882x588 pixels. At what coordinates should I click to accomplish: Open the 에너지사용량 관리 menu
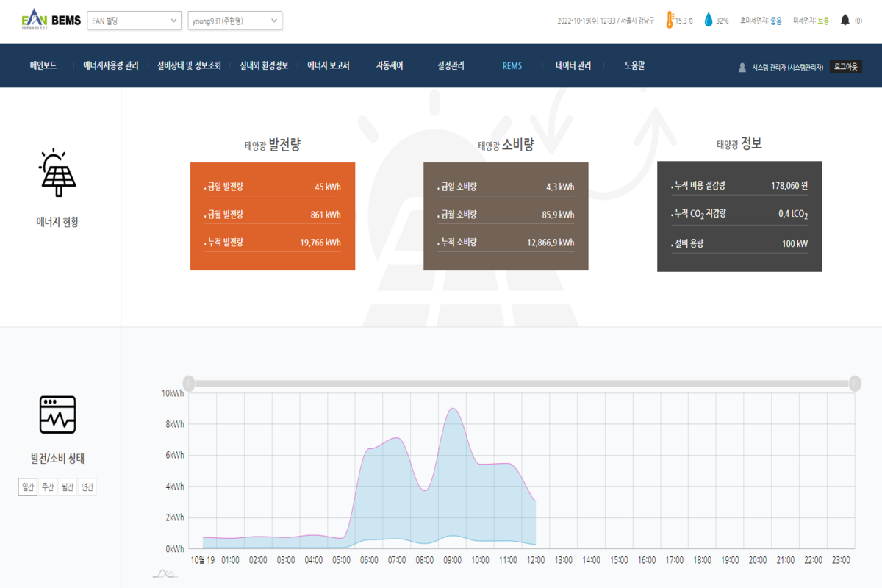coord(110,65)
